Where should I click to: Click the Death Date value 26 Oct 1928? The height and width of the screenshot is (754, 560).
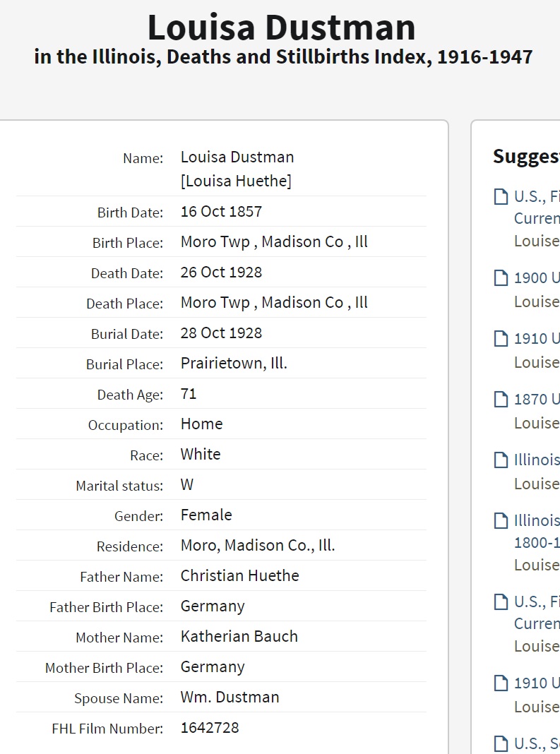coord(221,272)
